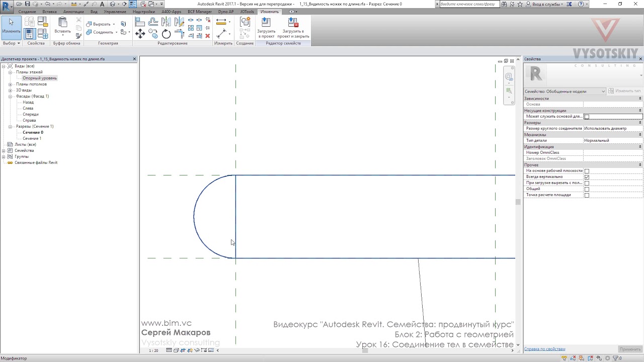Expand the Планы потолков tree node

(10, 84)
